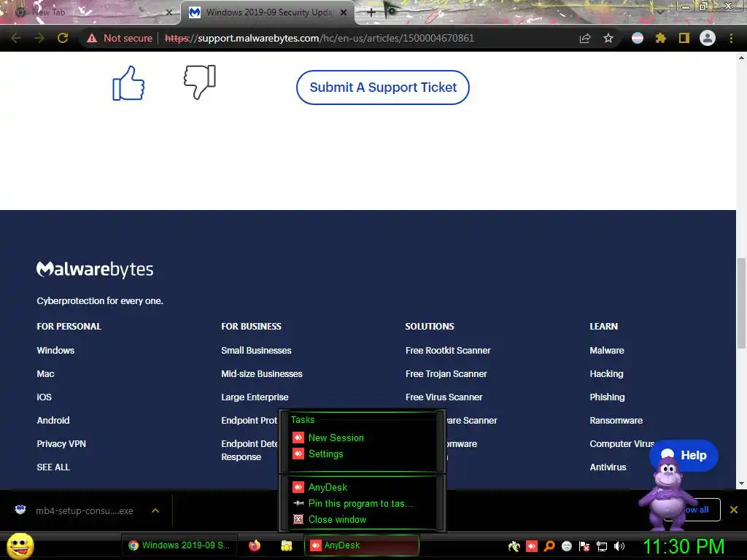This screenshot has height=560, width=747.
Task: Open Small Businesses link
Action: 256,351
